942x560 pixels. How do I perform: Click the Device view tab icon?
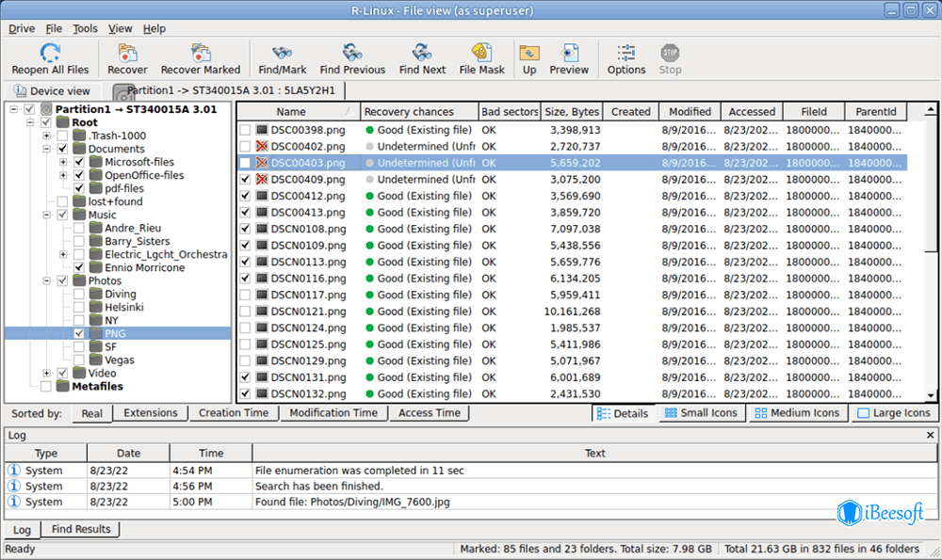(20, 90)
